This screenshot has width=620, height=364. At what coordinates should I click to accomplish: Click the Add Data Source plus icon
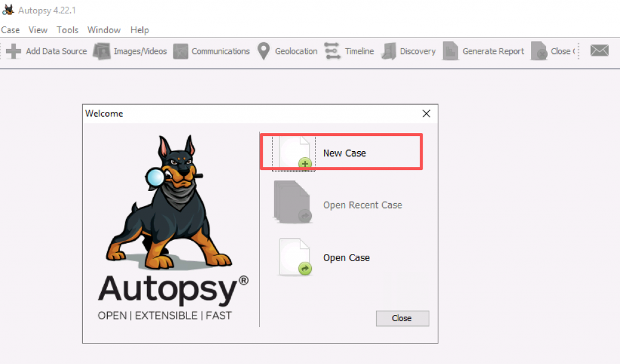click(x=13, y=51)
